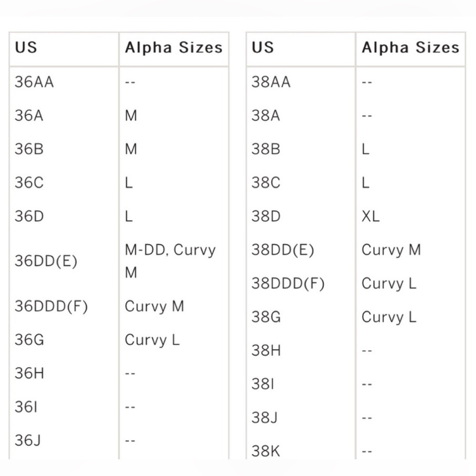Click the right table Alpha Sizes header
476x476 pixels.
click(x=410, y=48)
